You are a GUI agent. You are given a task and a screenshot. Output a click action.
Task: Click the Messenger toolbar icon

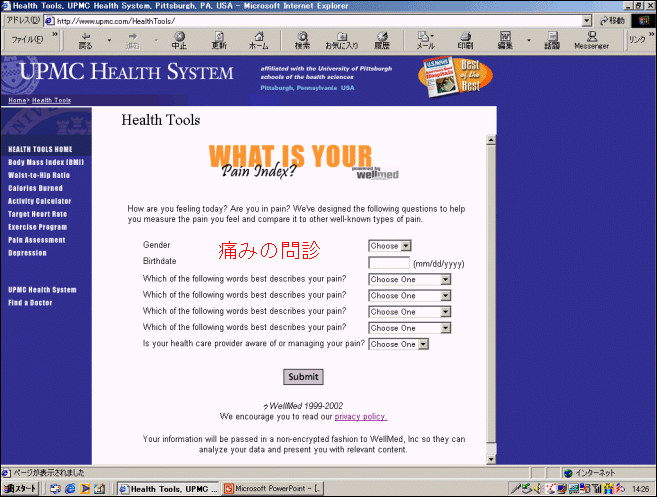[x=591, y=39]
